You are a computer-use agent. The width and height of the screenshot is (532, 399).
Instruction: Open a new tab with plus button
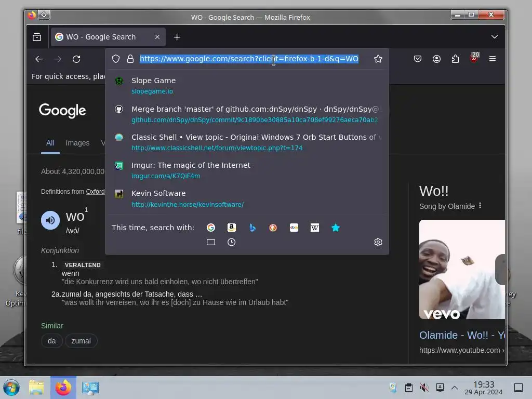point(177,37)
